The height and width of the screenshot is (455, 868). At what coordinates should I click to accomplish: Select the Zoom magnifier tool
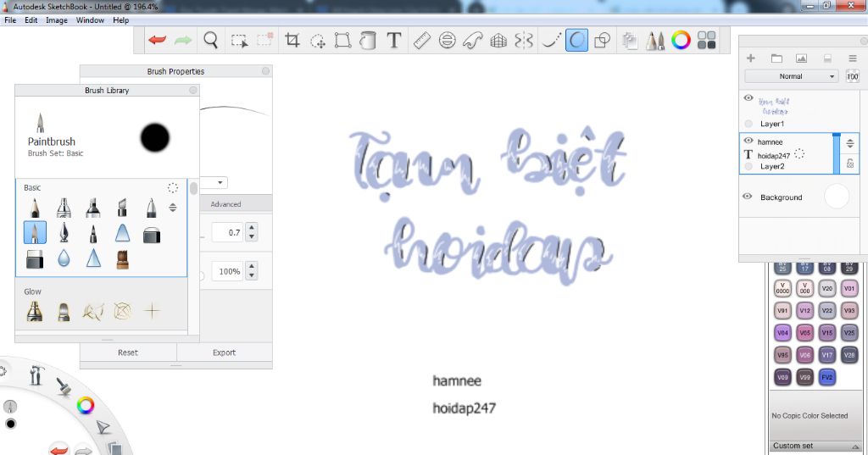coord(210,41)
